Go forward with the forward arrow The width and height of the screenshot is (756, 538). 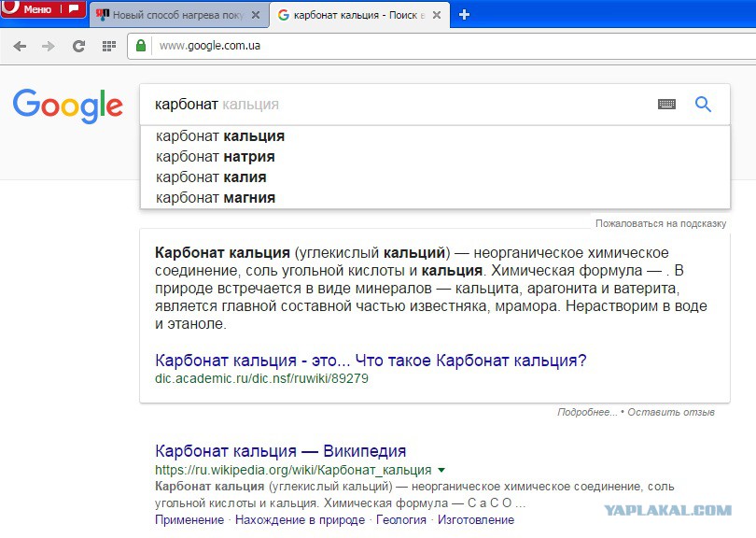(49, 47)
